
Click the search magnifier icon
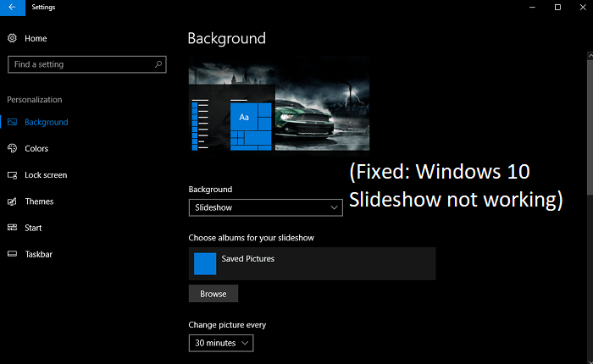(158, 64)
